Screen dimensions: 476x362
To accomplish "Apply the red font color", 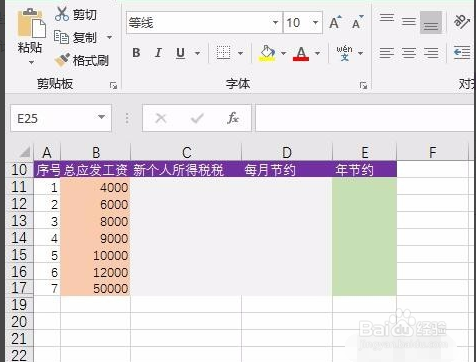I will click(x=301, y=53).
